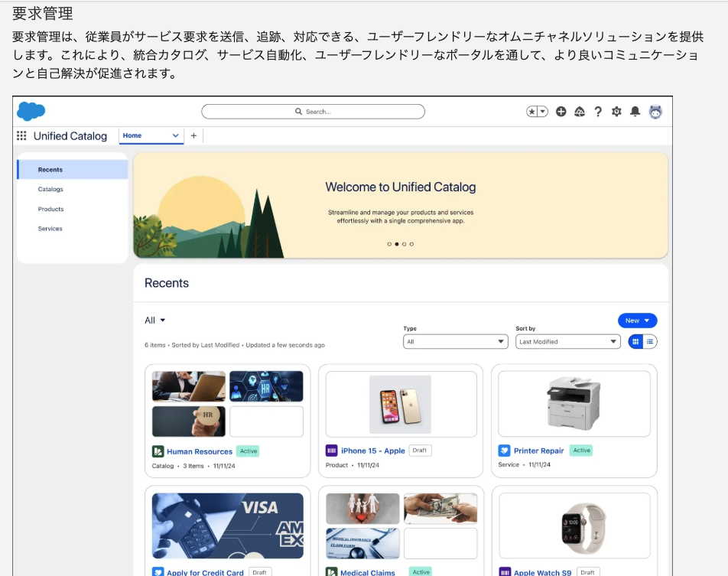Open the favorites list dropdown arrow

[x=542, y=112]
